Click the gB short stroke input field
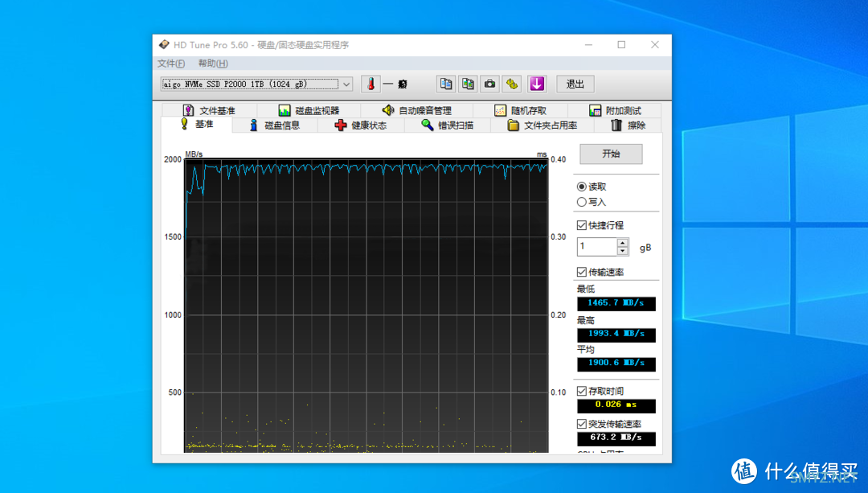This screenshot has height=493, width=868. click(x=596, y=246)
